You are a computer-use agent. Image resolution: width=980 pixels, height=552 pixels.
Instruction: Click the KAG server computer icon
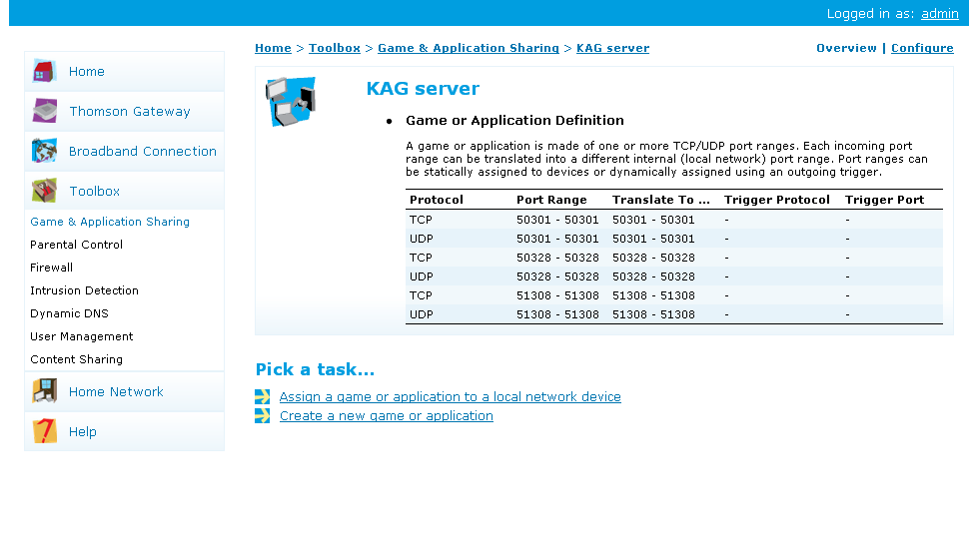click(291, 101)
